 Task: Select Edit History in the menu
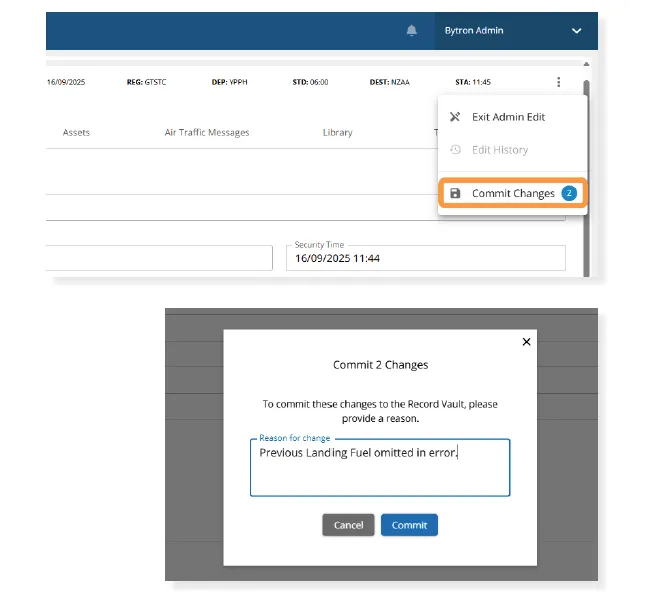(499, 150)
